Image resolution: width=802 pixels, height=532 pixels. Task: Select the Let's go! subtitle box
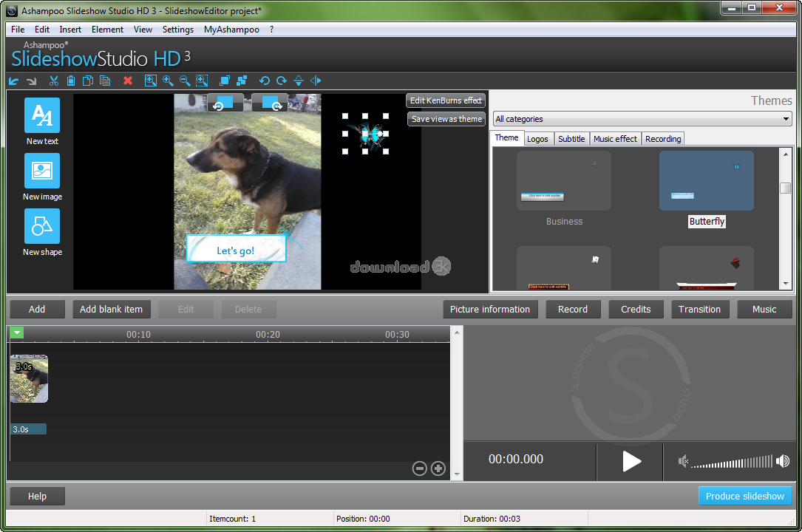pos(236,249)
